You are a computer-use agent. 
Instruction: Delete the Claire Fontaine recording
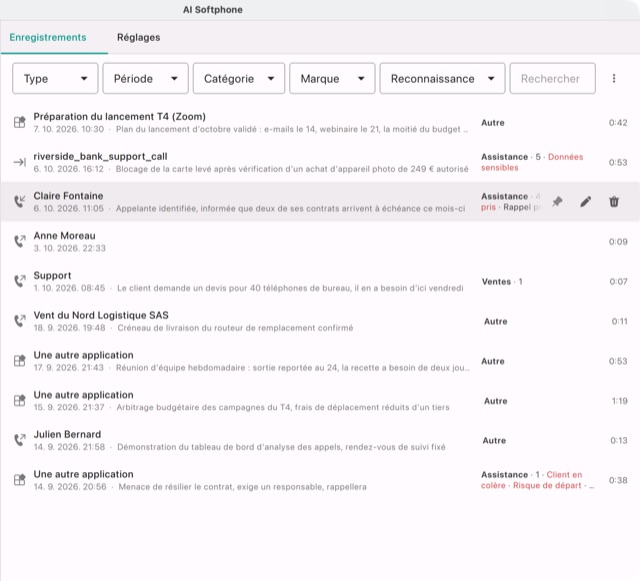point(614,202)
